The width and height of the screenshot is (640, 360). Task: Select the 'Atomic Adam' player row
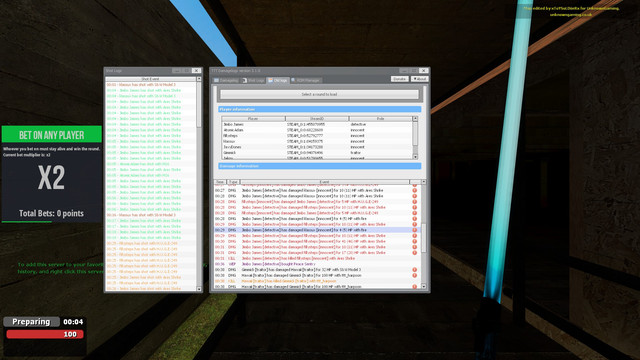(x=317, y=130)
